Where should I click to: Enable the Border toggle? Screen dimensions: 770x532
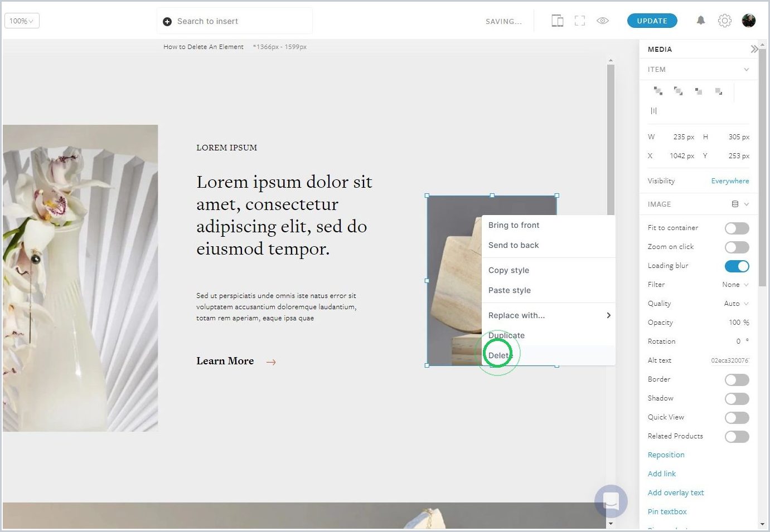click(737, 380)
